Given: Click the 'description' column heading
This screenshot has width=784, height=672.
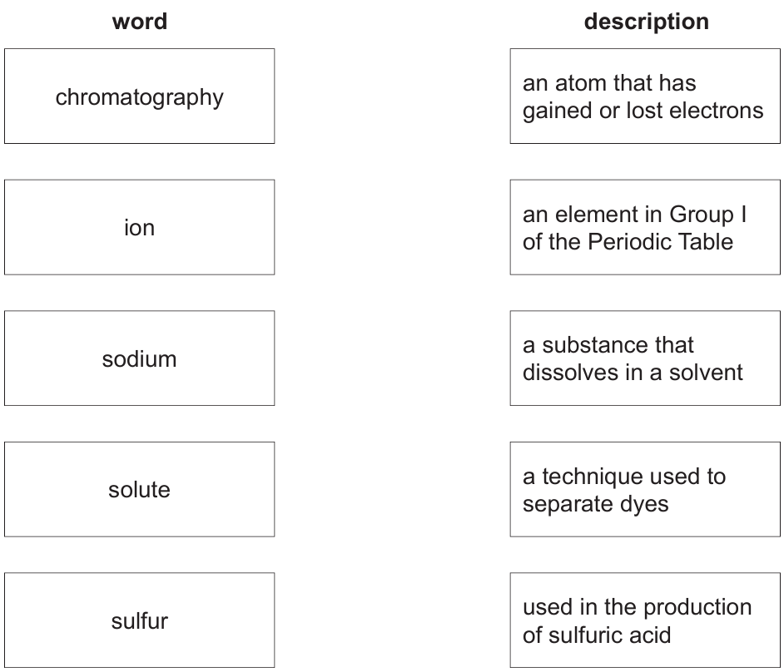Looking at the screenshot, I should [x=647, y=22].
